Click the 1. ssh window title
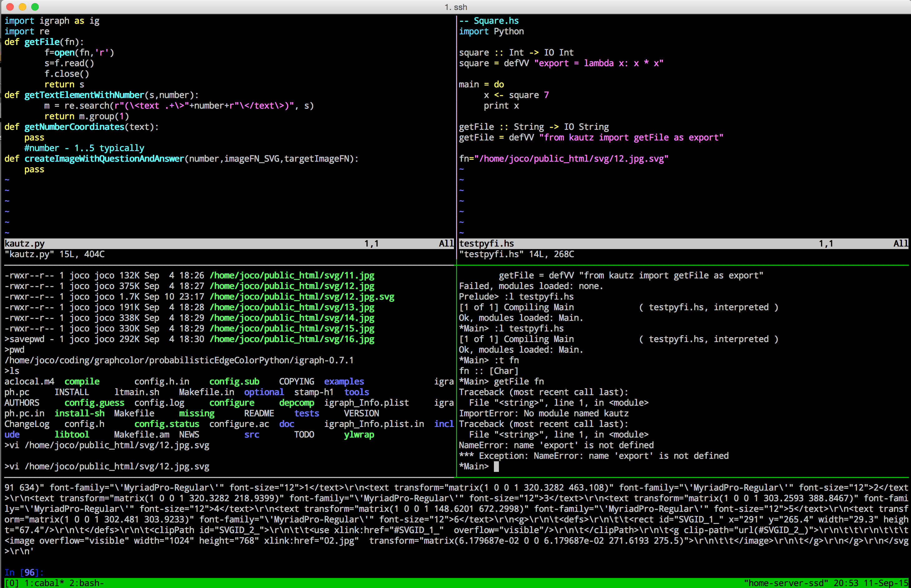The width and height of the screenshot is (911, 588). coord(456,7)
